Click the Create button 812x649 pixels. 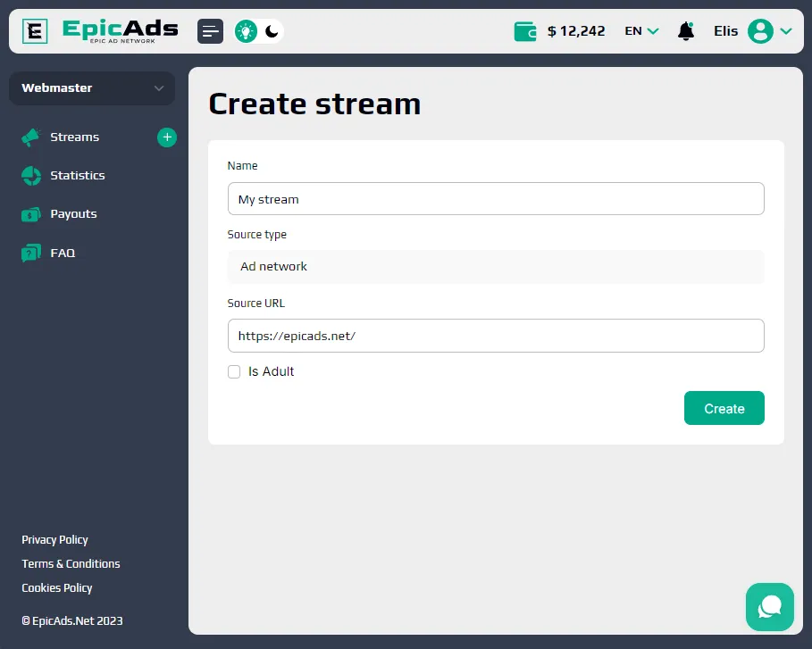pyautogui.click(x=724, y=408)
